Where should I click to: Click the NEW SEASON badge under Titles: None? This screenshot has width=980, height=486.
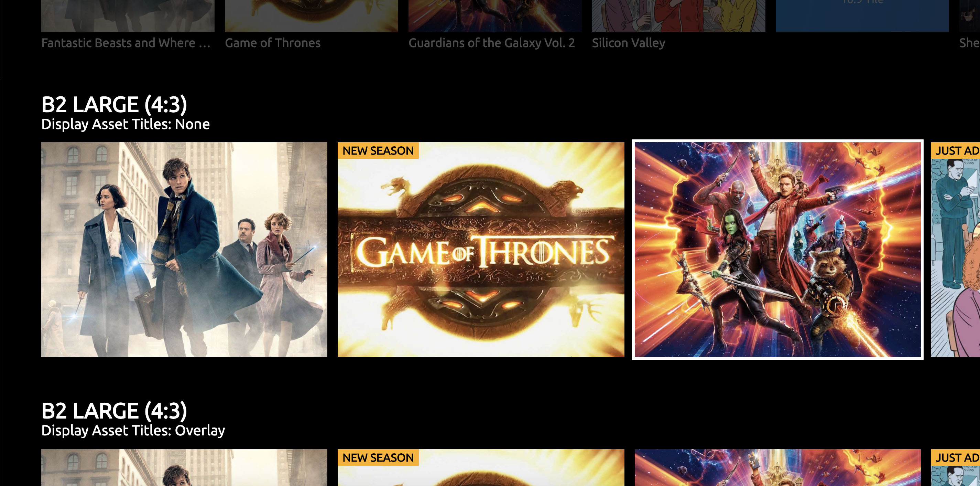[x=378, y=150]
